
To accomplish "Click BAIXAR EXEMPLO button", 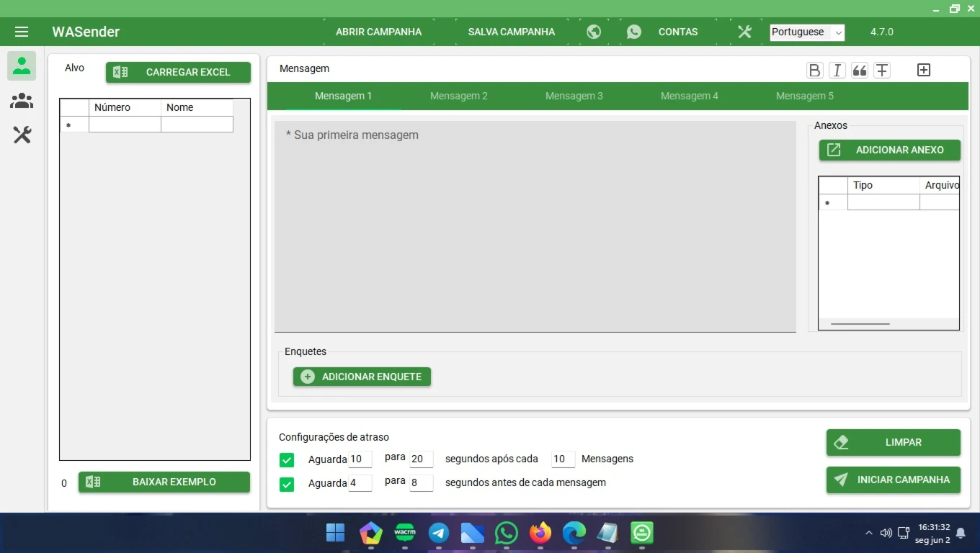I will 164,482.
